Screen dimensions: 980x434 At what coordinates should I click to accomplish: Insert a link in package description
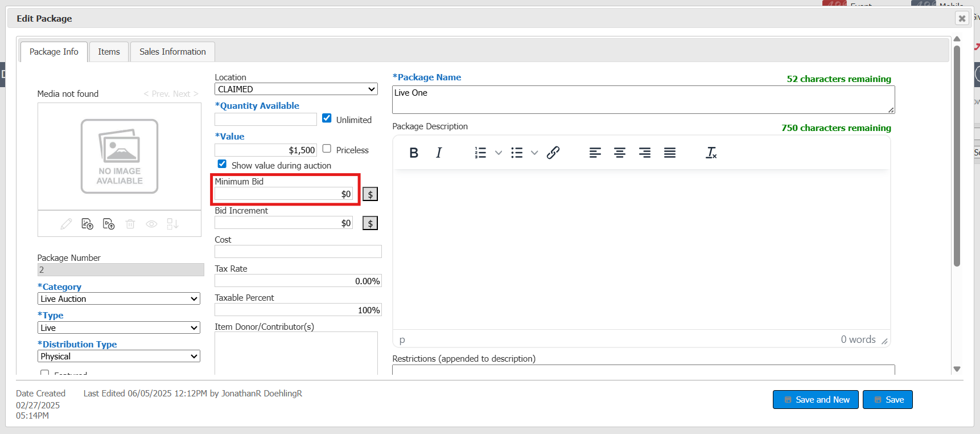[553, 153]
